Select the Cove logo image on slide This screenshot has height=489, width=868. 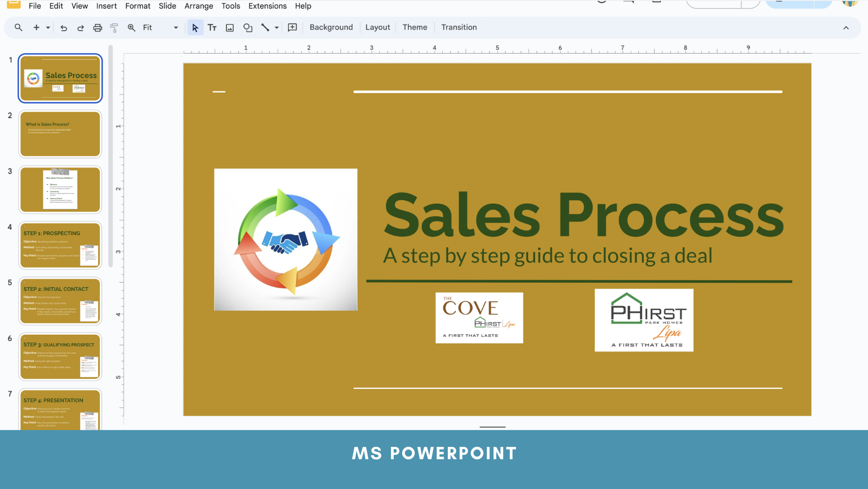(x=479, y=318)
